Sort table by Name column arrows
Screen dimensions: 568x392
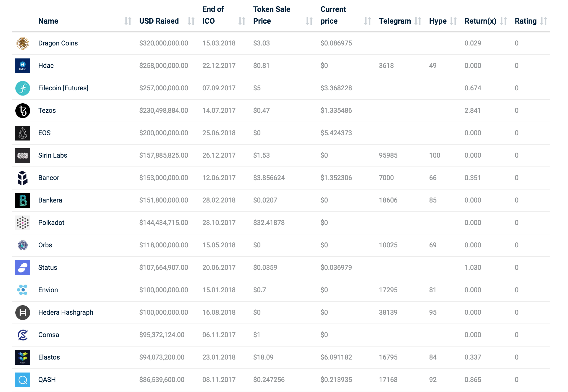128,21
